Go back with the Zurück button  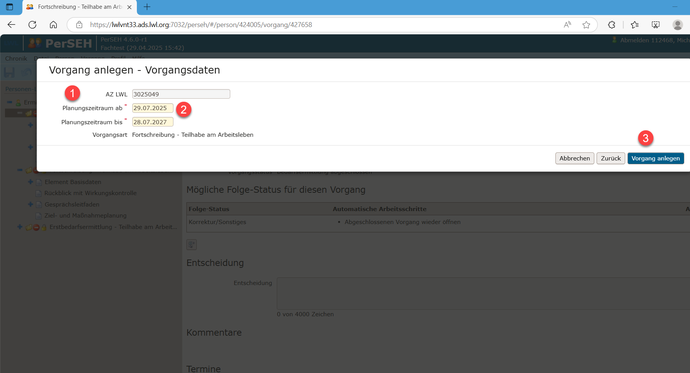(611, 158)
